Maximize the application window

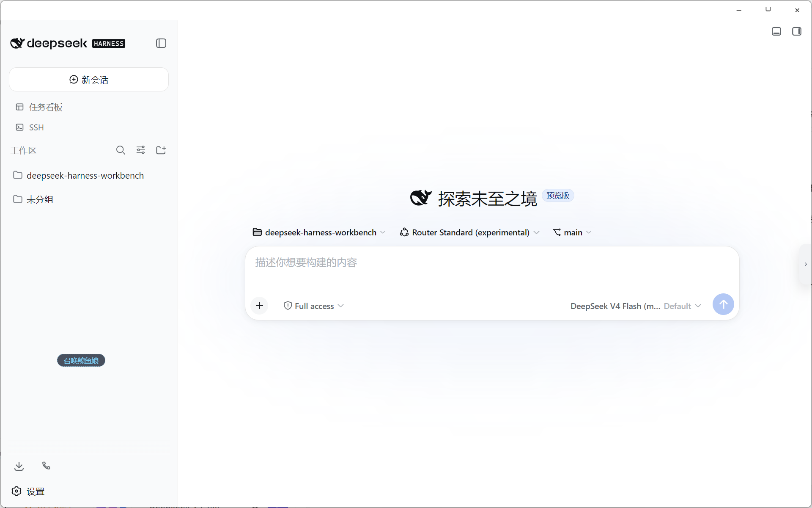point(768,9)
